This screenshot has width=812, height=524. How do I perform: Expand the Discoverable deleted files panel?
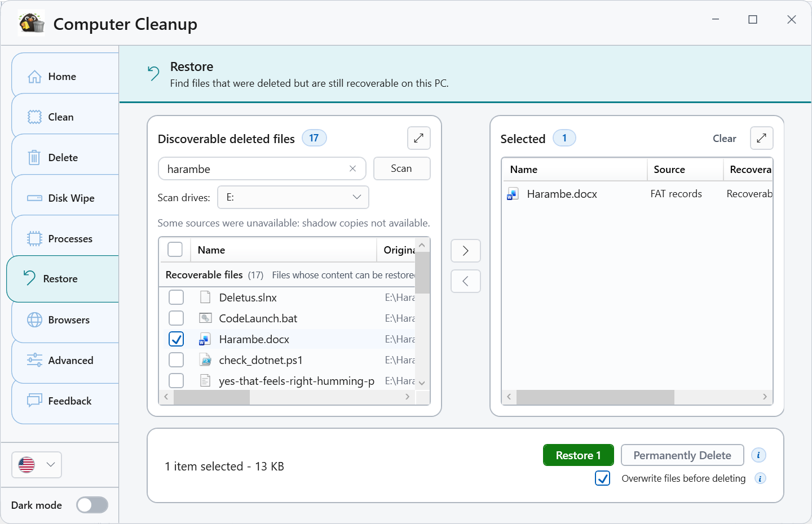[x=418, y=138]
